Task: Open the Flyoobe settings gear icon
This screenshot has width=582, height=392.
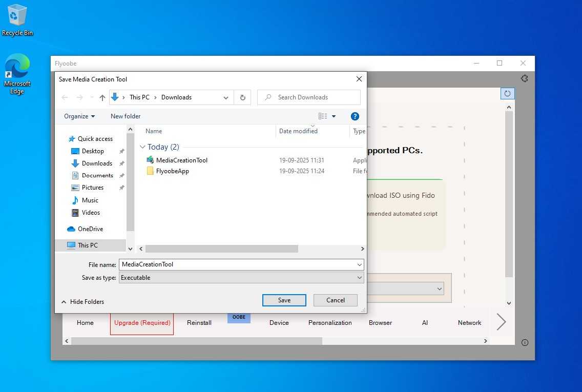Action: (524, 78)
